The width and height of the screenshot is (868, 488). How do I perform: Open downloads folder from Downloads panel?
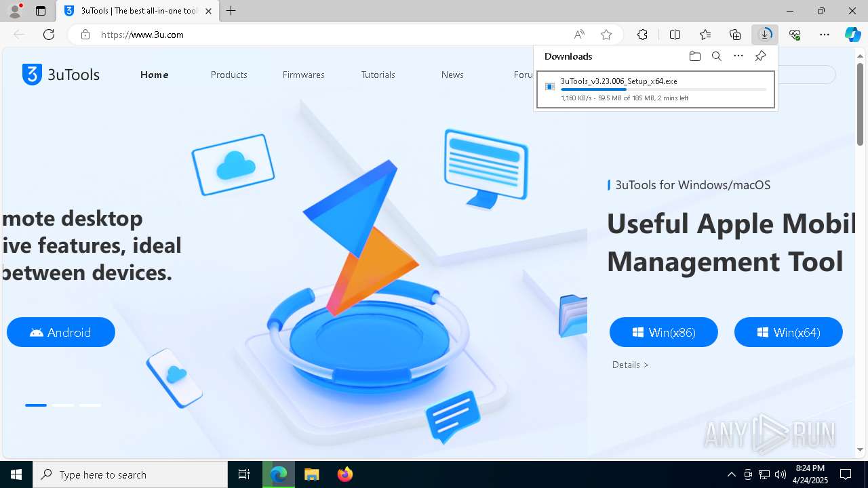(x=694, y=56)
